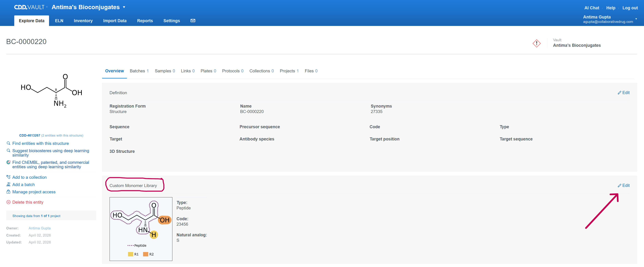Viewport: 644px width, 267px height.
Task: Click Suggest bioisosteres using deep learning similarity
Action: tap(51, 153)
